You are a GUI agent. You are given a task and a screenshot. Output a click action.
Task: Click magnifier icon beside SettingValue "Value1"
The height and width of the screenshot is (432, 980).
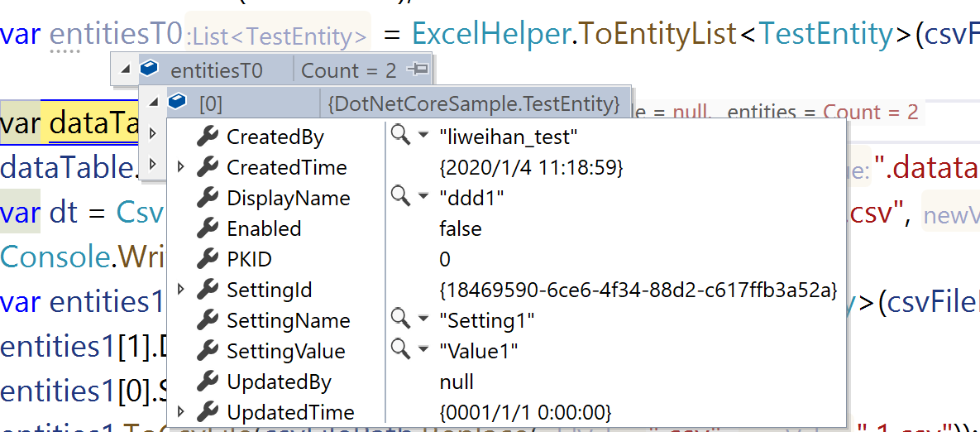click(x=400, y=350)
